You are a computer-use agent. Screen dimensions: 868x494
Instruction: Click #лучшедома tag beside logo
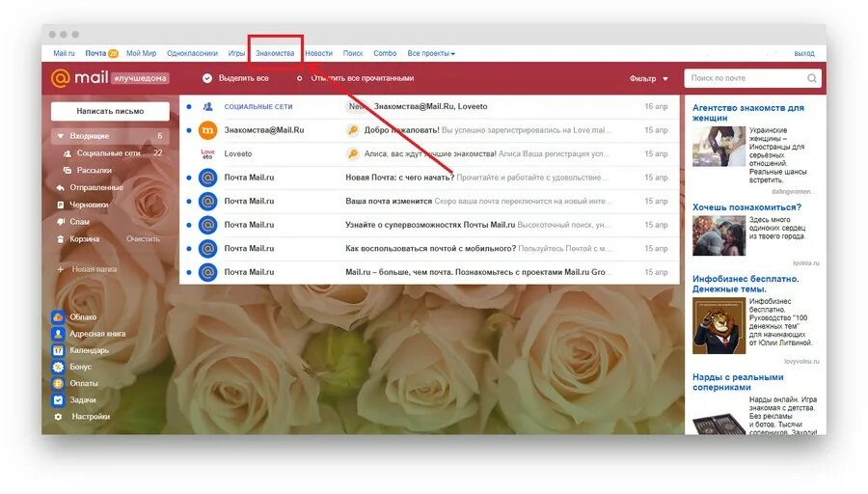click(140, 78)
